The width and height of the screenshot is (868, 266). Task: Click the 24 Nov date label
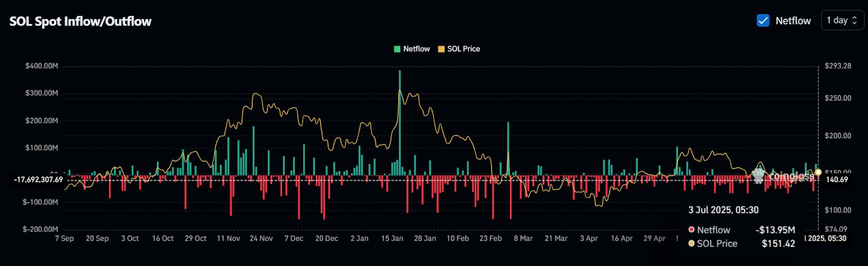coord(261,238)
